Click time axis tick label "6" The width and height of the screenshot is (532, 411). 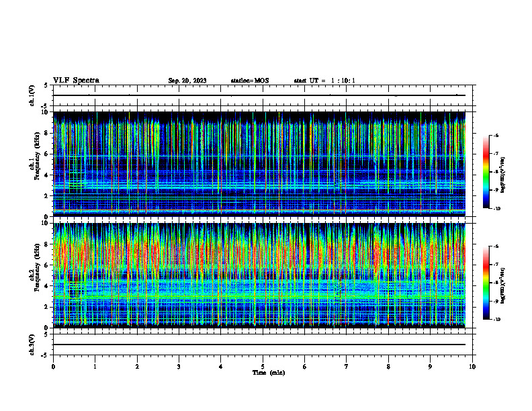pyautogui.click(x=305, y=367)
